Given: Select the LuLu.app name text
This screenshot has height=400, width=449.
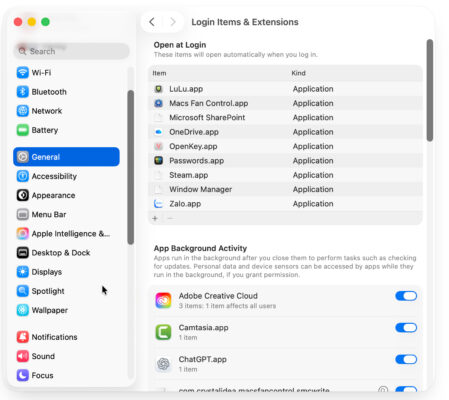Looking at the screenshot, I should tap(186, 89).
